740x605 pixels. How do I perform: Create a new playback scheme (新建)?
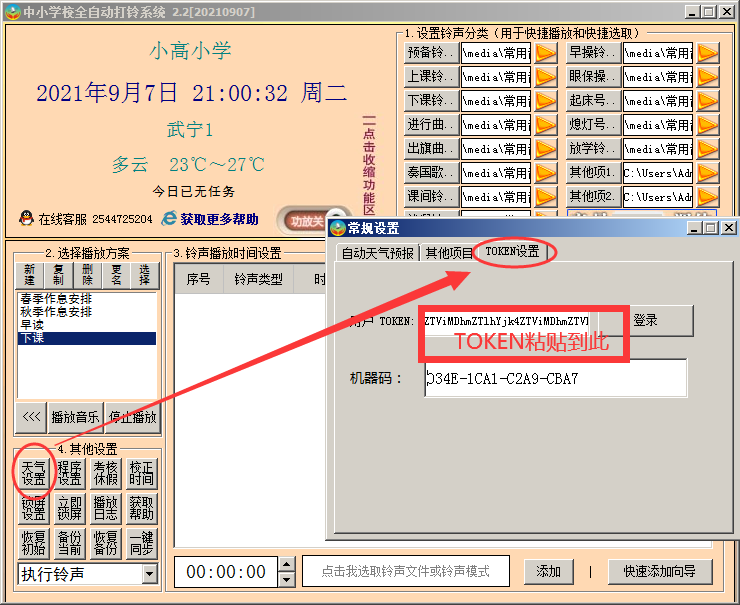[x=29, y=275]
